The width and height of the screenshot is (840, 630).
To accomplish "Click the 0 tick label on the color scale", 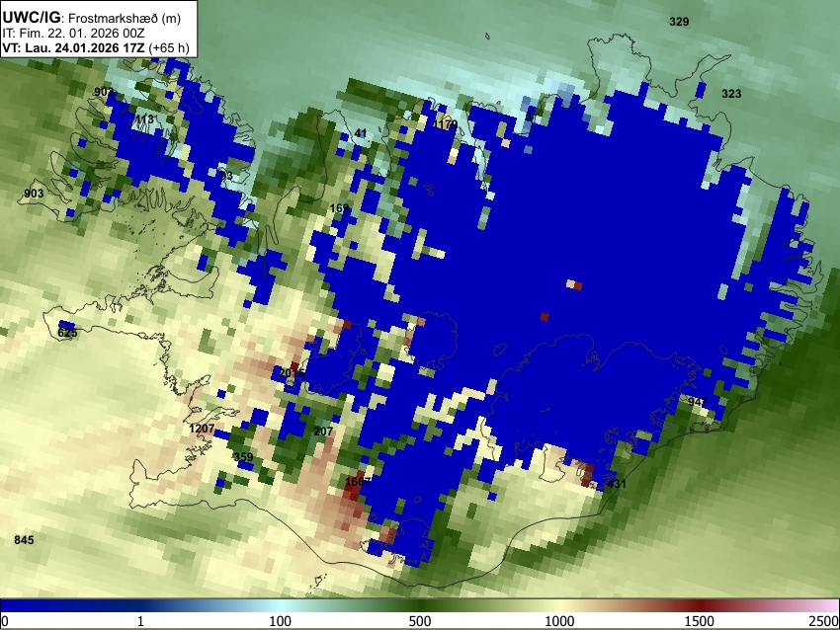I will (5, 621).
